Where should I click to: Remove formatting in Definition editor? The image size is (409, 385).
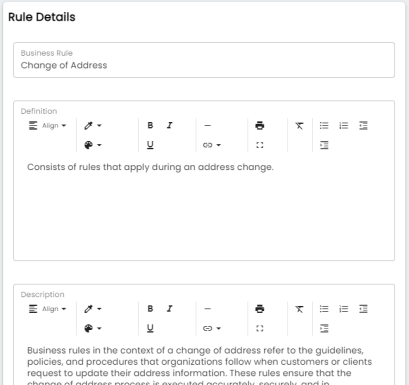pyautogui.click(x=299, y=126)
